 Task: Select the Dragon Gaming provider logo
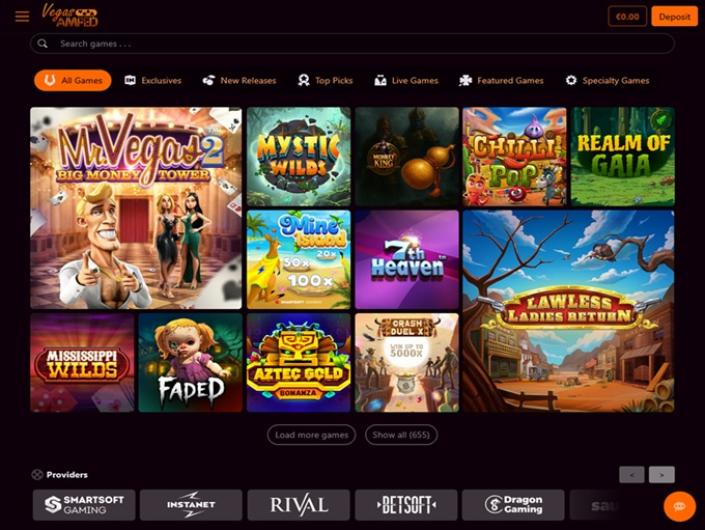tap(513, 505)
